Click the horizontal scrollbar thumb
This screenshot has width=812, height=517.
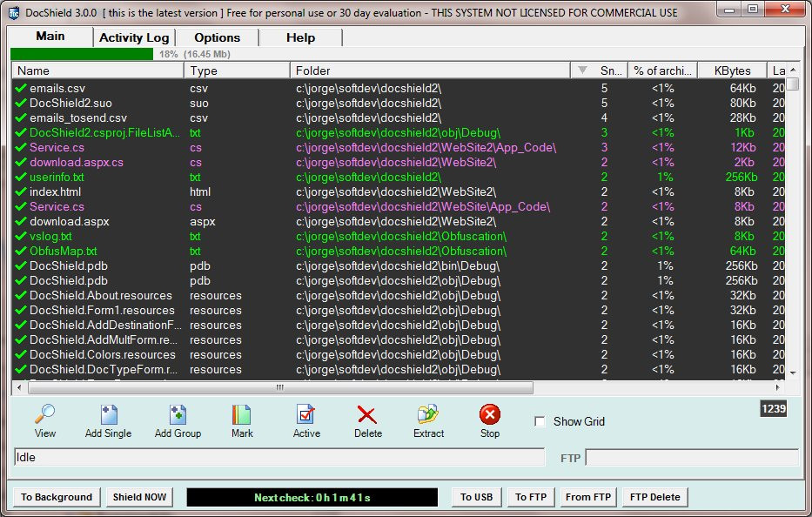279,387
